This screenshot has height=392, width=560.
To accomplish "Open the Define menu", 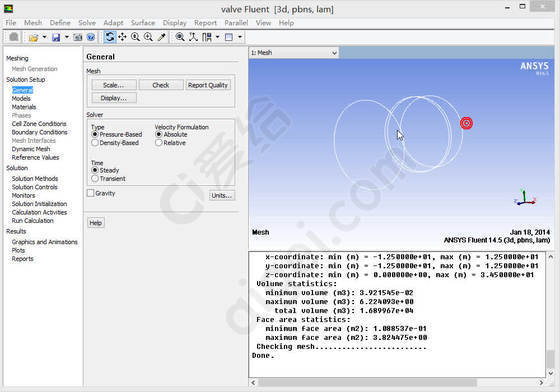I will tap(60, 23).
